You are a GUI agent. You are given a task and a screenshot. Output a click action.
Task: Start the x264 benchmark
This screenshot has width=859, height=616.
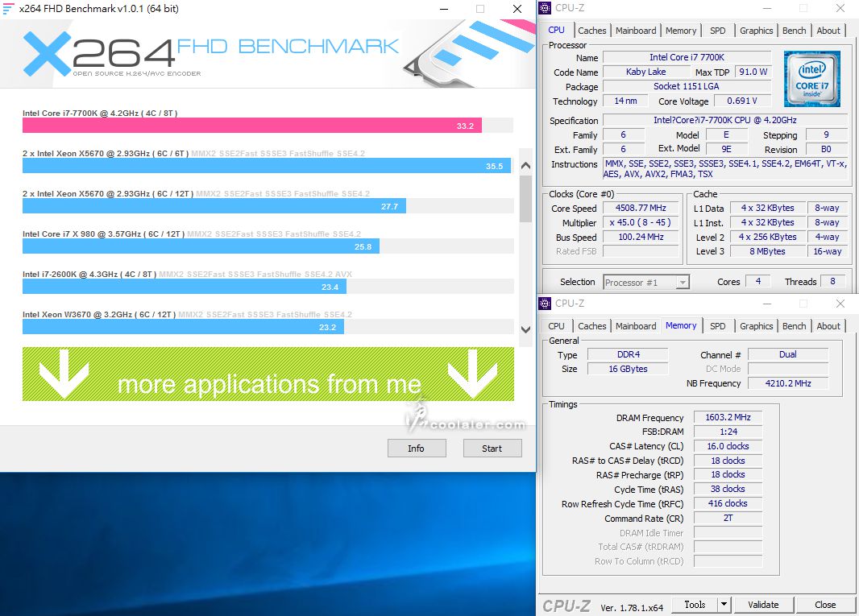pos(492,449)
